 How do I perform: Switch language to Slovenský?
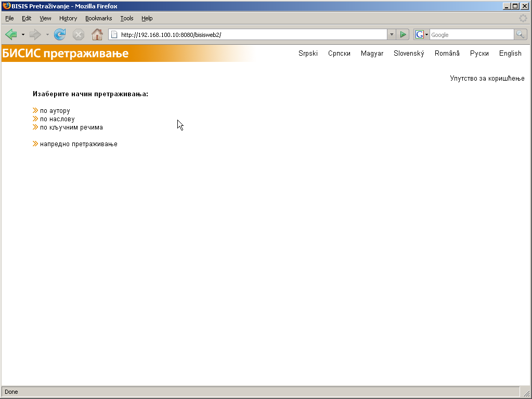pos(409,53)
